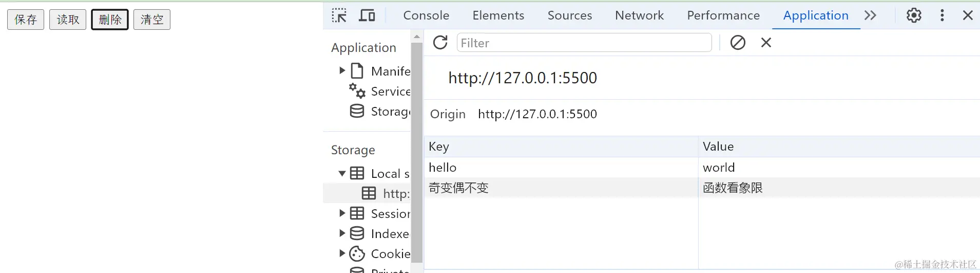Viewport: 980px width, 273px height.
Task: Select the Manifest item in sidebar
Action: pyautogui.click(x=390, y=71)
